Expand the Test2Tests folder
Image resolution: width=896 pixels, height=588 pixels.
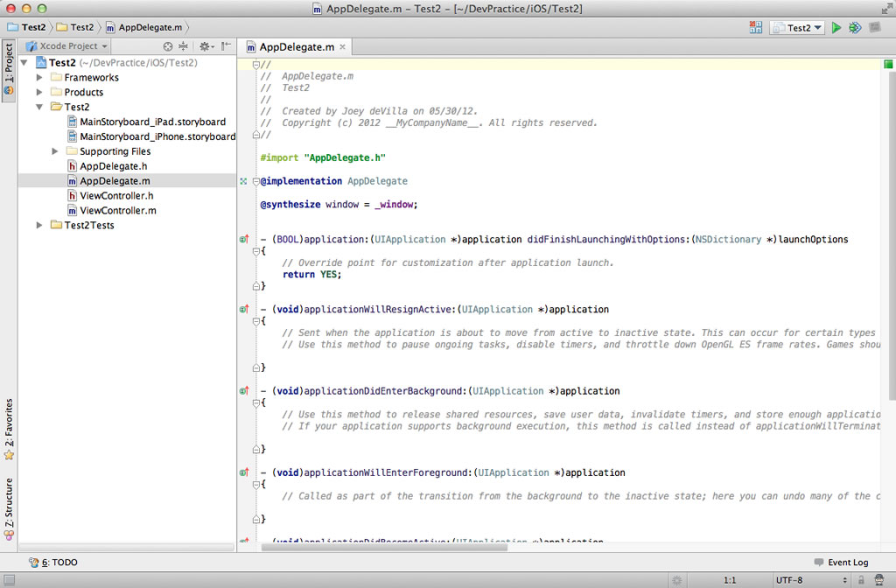pyautogui.click(x=38, y=225)
